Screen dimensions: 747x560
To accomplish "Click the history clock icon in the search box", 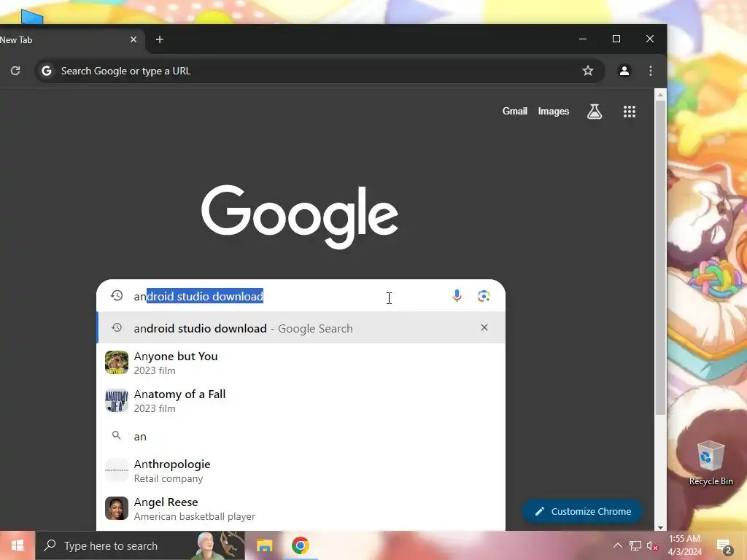I will [x=117, y=296].
